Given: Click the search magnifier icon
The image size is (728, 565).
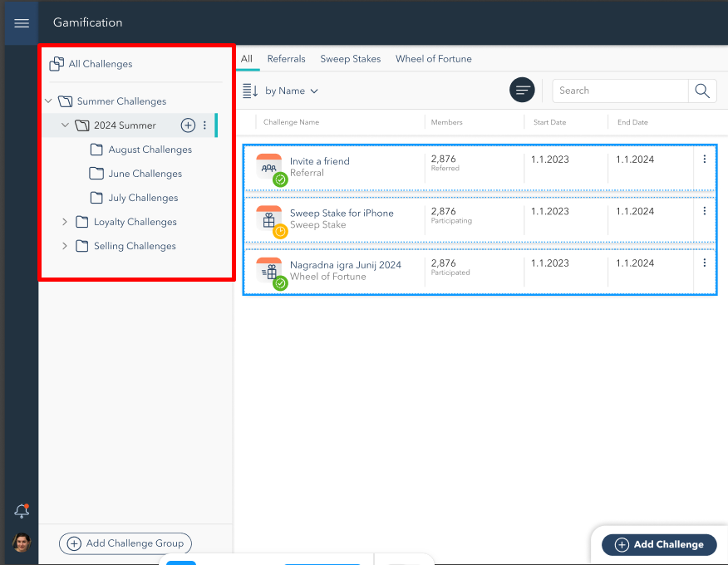Looking at the screenshot, I should click(x=702, y=91).
